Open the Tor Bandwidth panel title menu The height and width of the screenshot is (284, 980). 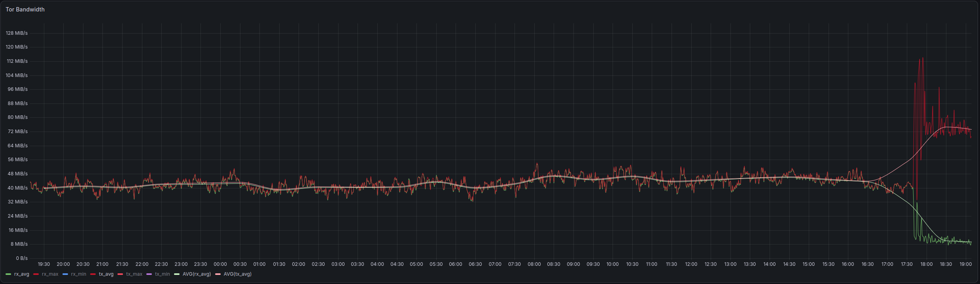25,9
